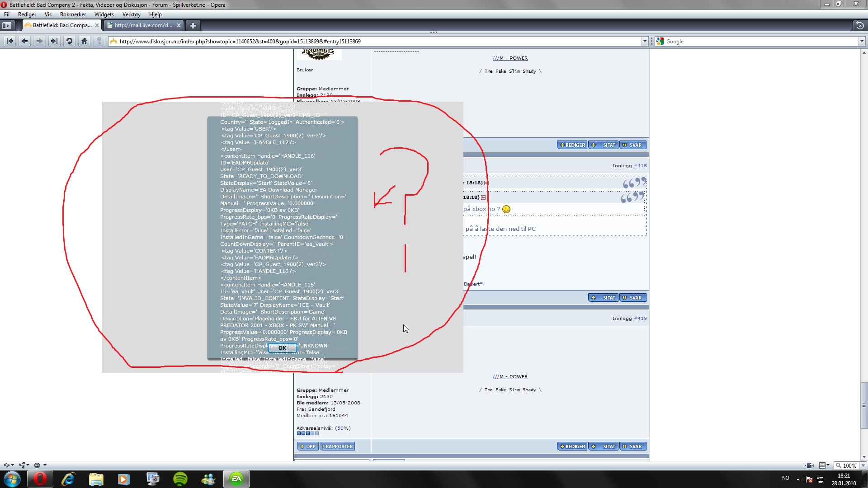Click the Wand password key icon
This screenshot has width=868, height=488.
[99, 41]
